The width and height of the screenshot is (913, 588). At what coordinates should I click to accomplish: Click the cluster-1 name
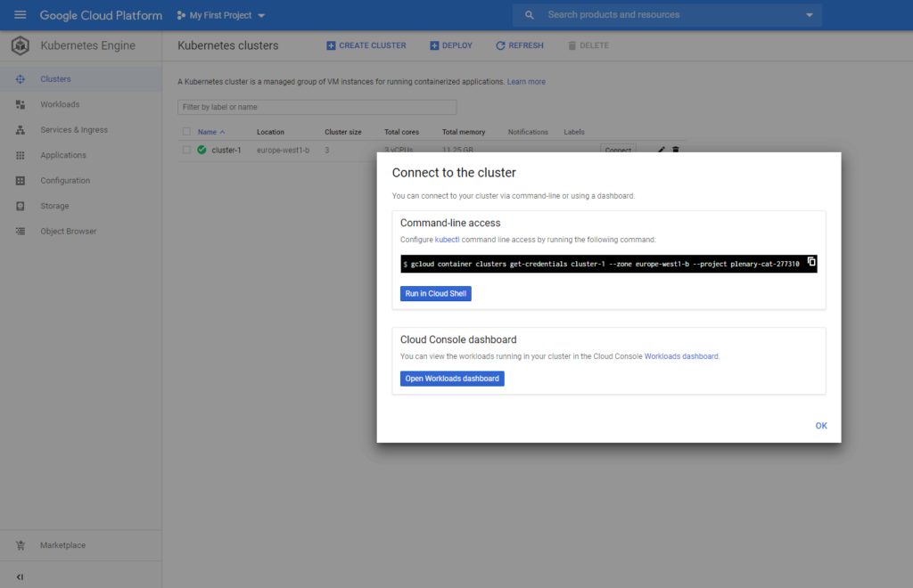[x=226, y=150]
